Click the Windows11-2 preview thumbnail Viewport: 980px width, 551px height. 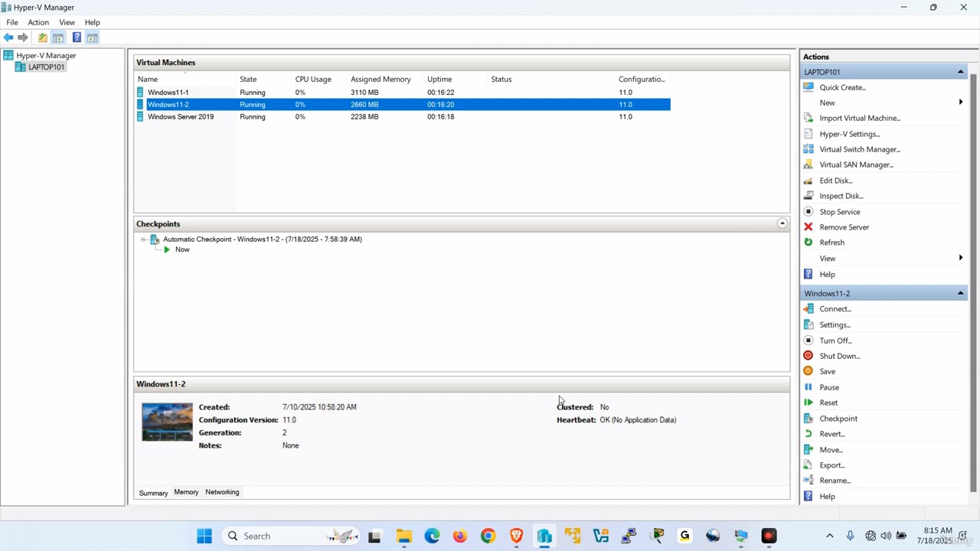tap(167, 422)
